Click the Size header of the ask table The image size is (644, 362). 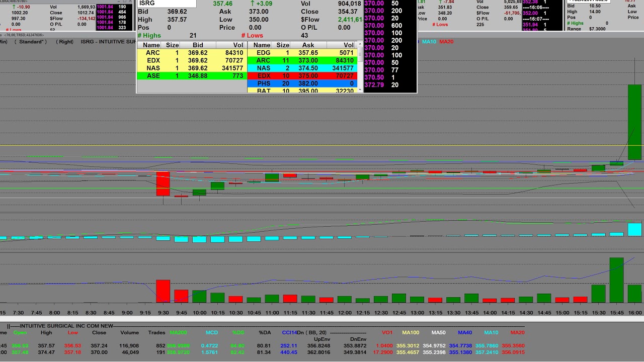click(x=283, y=45)
